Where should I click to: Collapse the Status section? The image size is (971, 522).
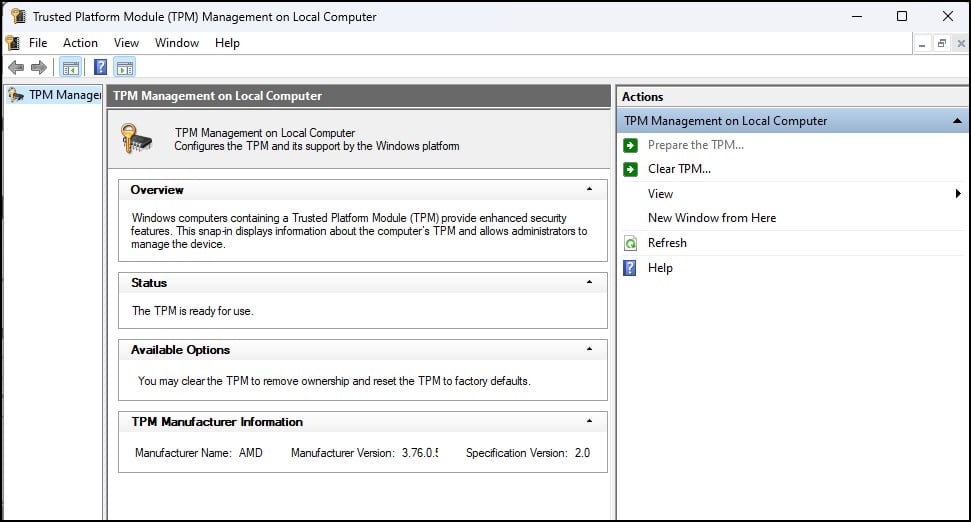point(590,283)
